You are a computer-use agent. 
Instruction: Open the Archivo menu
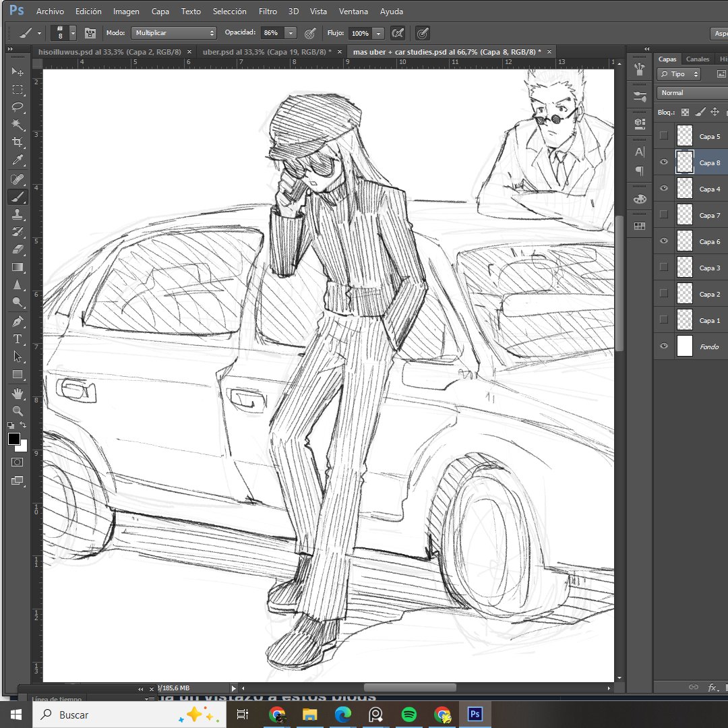point(50,11)
